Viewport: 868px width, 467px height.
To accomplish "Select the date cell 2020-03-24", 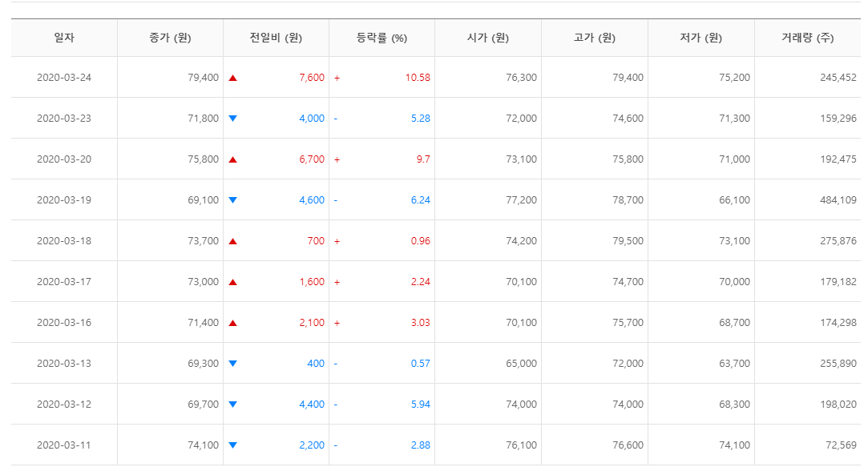I will point(64,78).
